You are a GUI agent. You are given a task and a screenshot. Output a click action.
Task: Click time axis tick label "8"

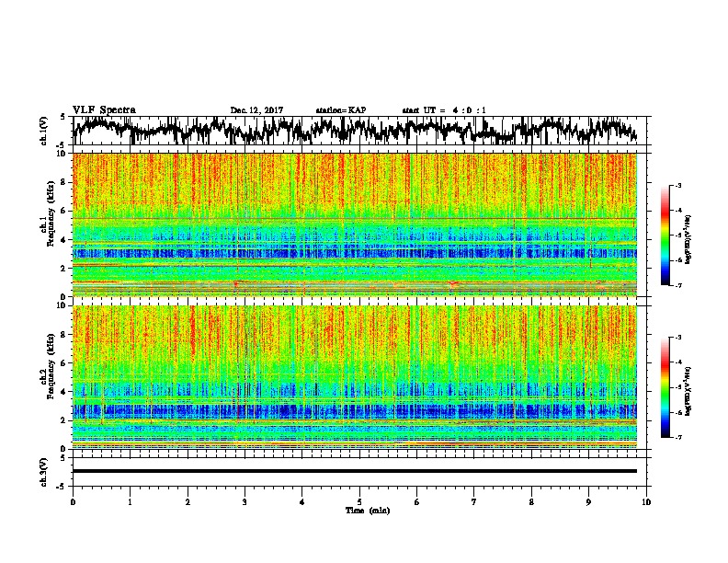(531, 502)
